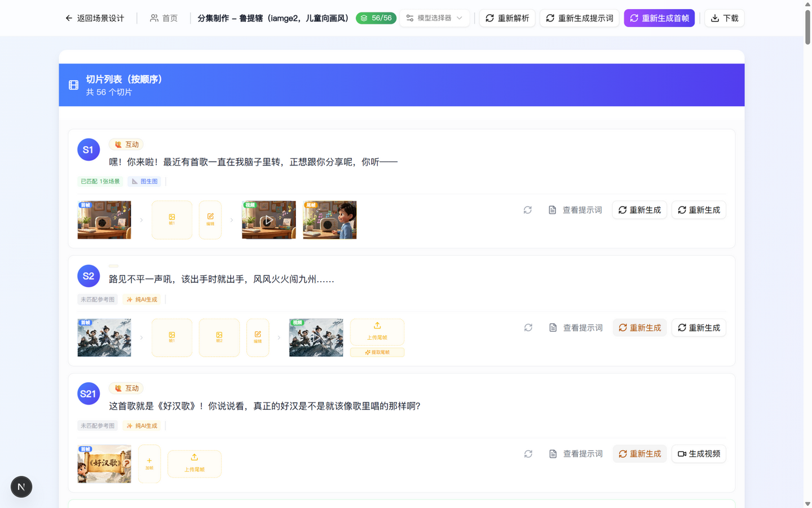Viewport: 812px width, 508px height.
Task: Open the 帧1 image slot in S1
Action: tap(172, 220)
